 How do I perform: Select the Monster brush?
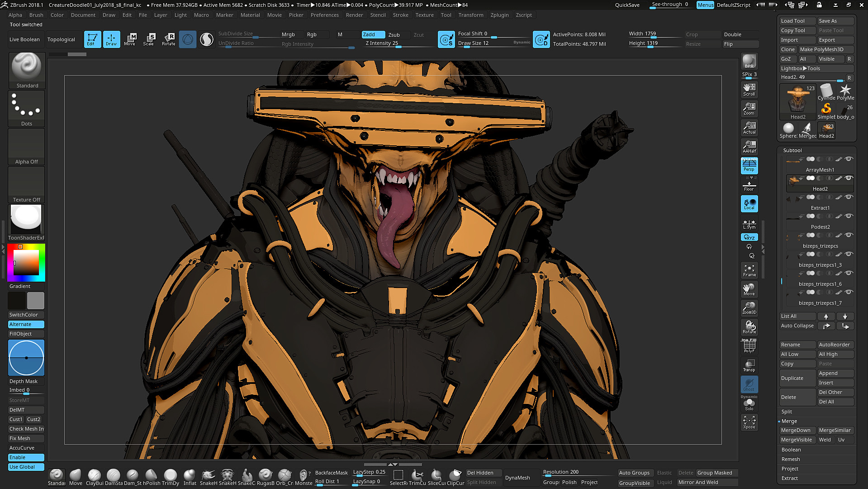pyautogui.click(x=304, y=477)
